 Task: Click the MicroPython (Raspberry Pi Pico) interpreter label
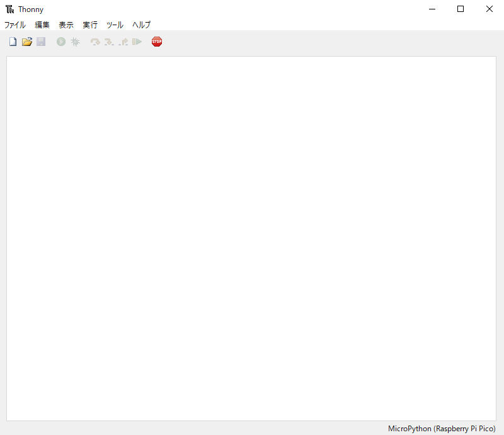pyautogui.click(x=442, y=429)
